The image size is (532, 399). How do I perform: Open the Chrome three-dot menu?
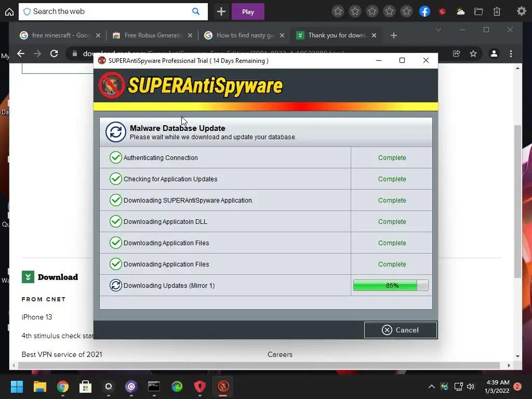pos(511,54)
